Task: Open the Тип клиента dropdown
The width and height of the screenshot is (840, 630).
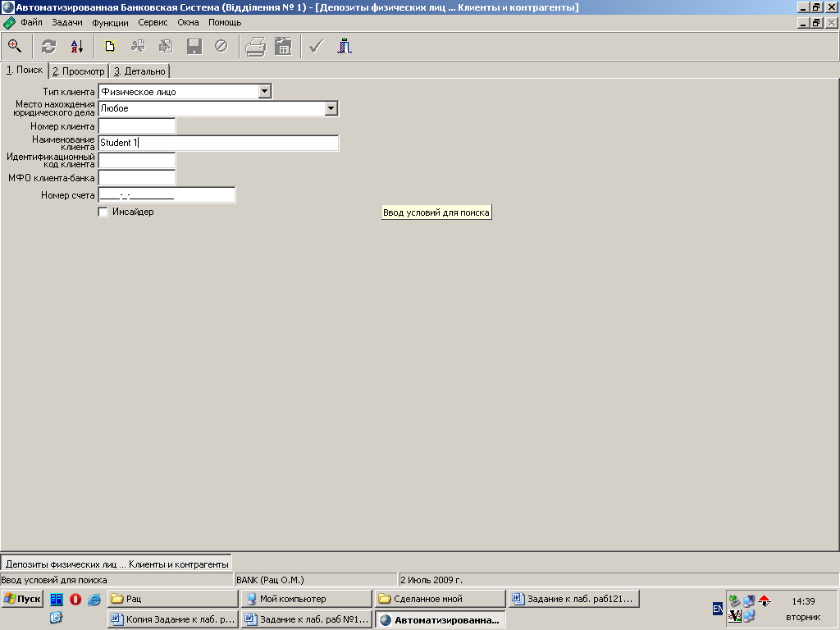Action: pos(265,92)
